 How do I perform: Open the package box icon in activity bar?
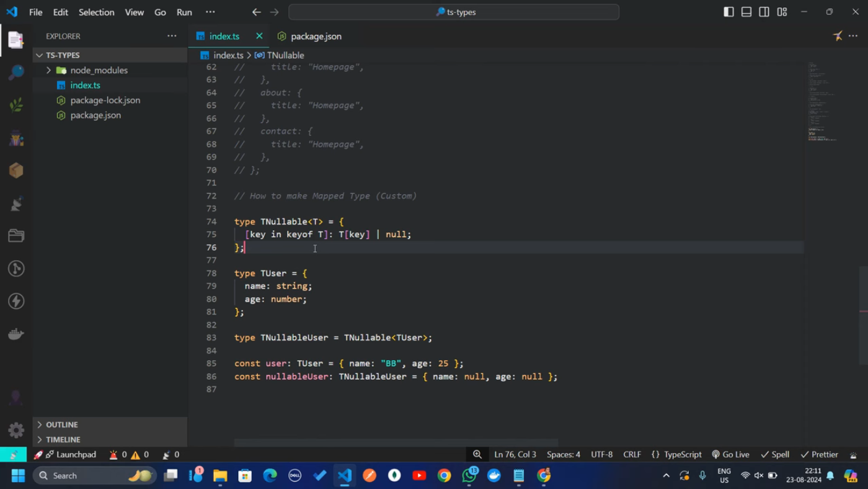point(16,170)
